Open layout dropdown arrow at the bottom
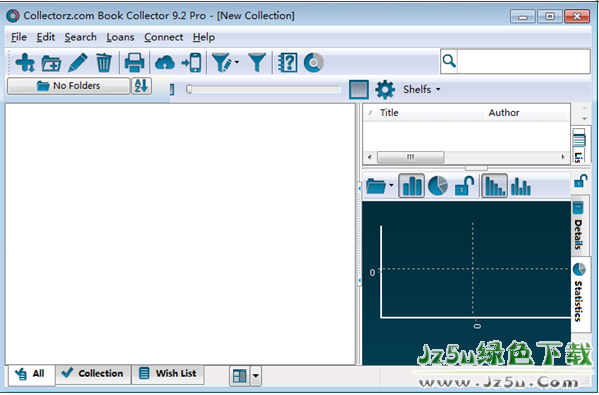The height and width of the screenshot is (395, 599). tap(256, 376)
